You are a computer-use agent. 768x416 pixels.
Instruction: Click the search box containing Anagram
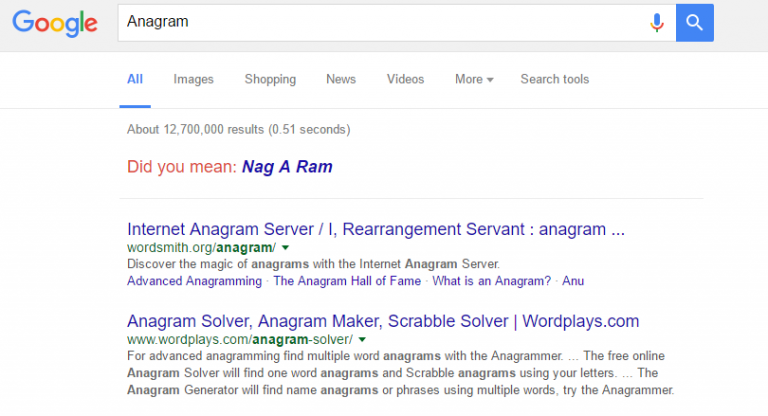point(397,23)
